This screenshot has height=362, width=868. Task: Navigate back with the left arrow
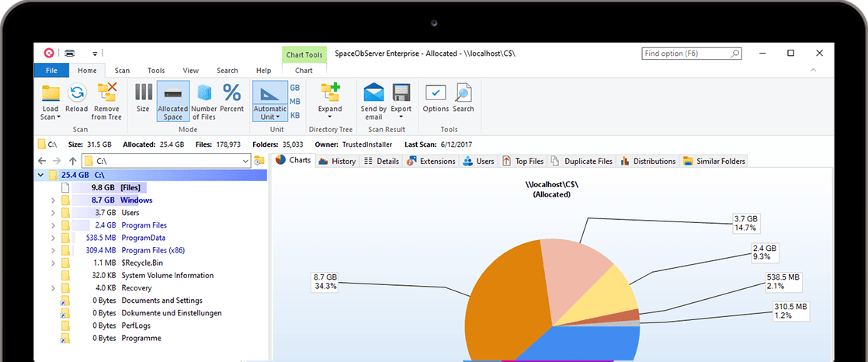click(43, 161)
